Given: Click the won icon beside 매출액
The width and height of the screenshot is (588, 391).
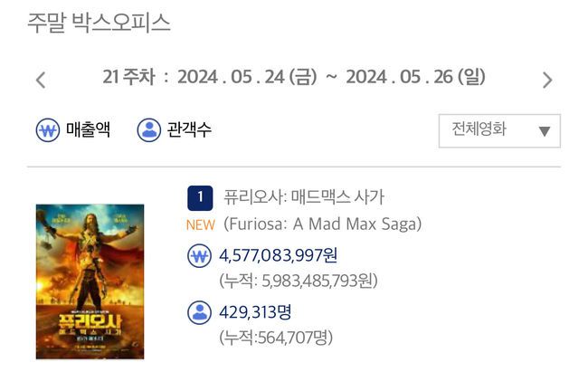Looking at the screenshot, I should (48, 130).
